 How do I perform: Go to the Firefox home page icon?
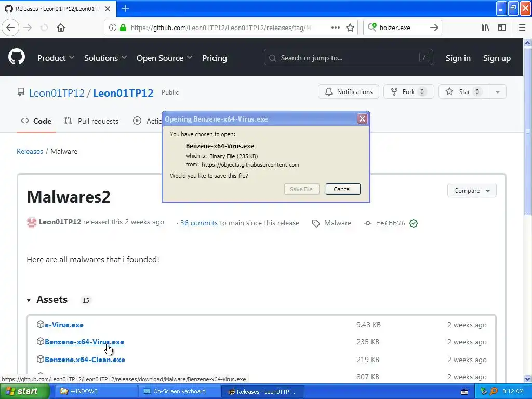pos(61,28)
